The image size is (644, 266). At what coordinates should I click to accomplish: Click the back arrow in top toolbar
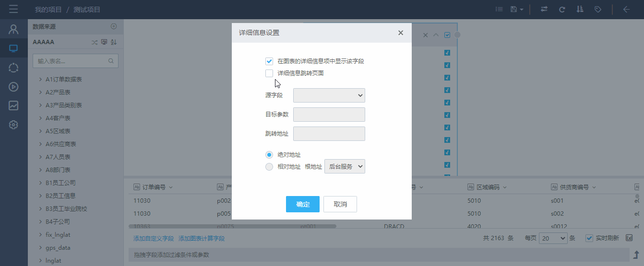click(626, 9)
